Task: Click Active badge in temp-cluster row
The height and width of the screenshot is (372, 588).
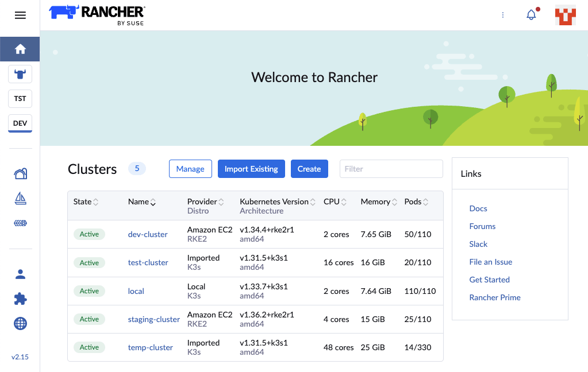Action: (x=89, y=347)
